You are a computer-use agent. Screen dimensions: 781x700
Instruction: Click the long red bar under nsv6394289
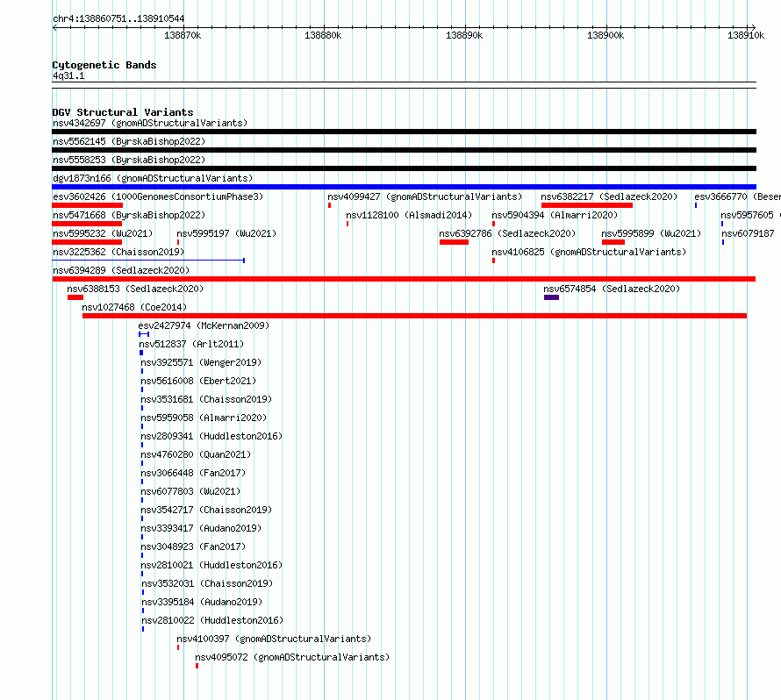pos(404,279)
